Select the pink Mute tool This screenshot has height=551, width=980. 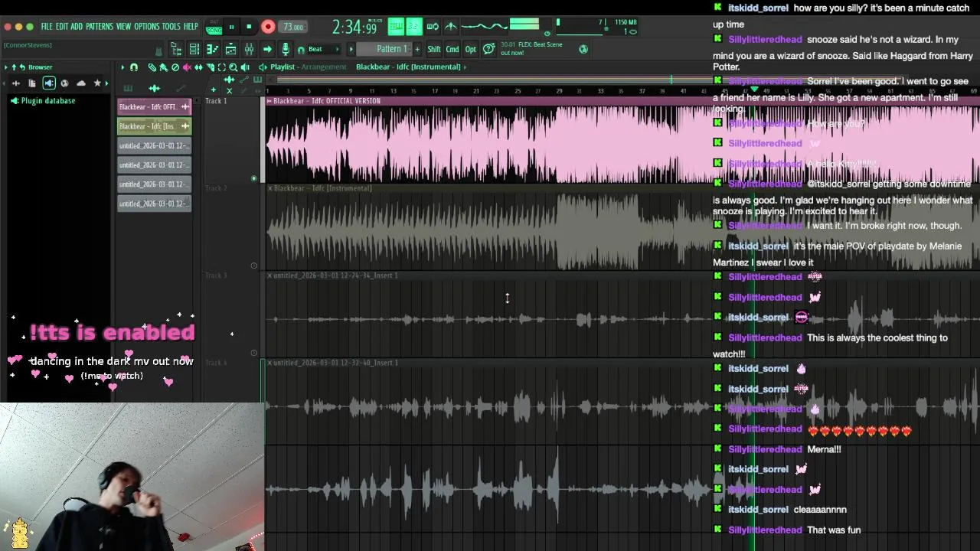point(187,67)
